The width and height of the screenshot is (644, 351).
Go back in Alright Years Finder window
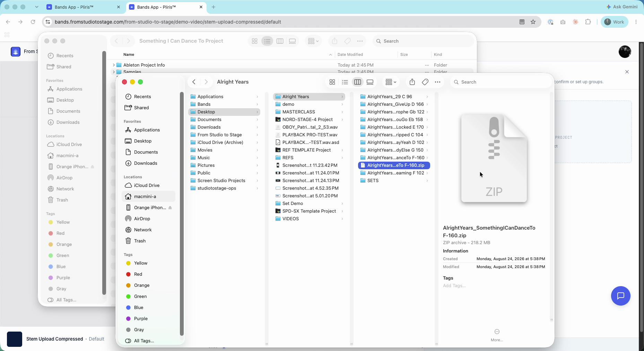[194, 82]
